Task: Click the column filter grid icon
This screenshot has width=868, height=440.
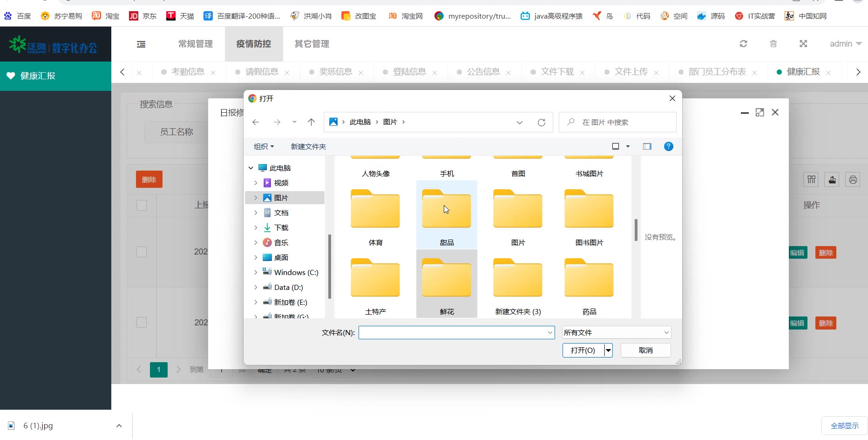Action: 811,179
